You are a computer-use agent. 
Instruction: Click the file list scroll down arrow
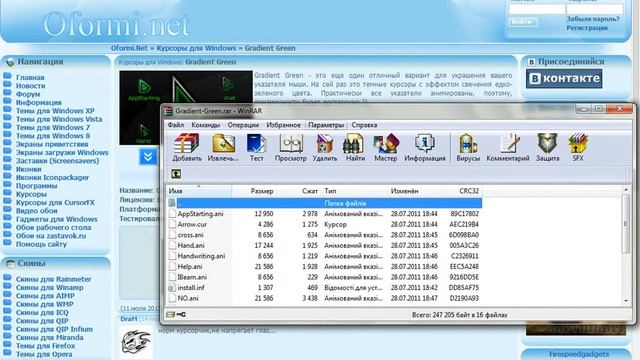(626, 300)
